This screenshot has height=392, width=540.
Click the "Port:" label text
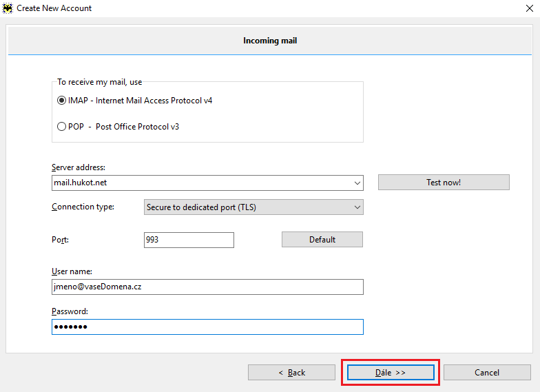coord(61,240)
